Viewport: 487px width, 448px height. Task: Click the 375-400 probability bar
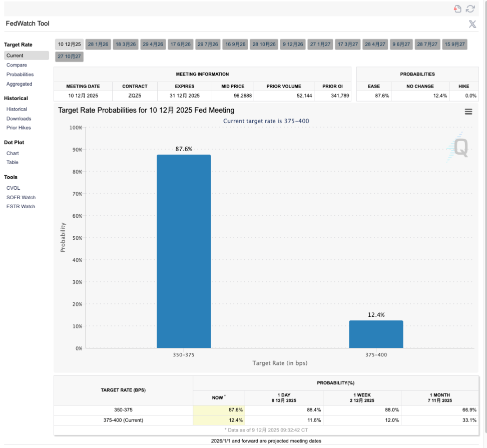[376, 334]
